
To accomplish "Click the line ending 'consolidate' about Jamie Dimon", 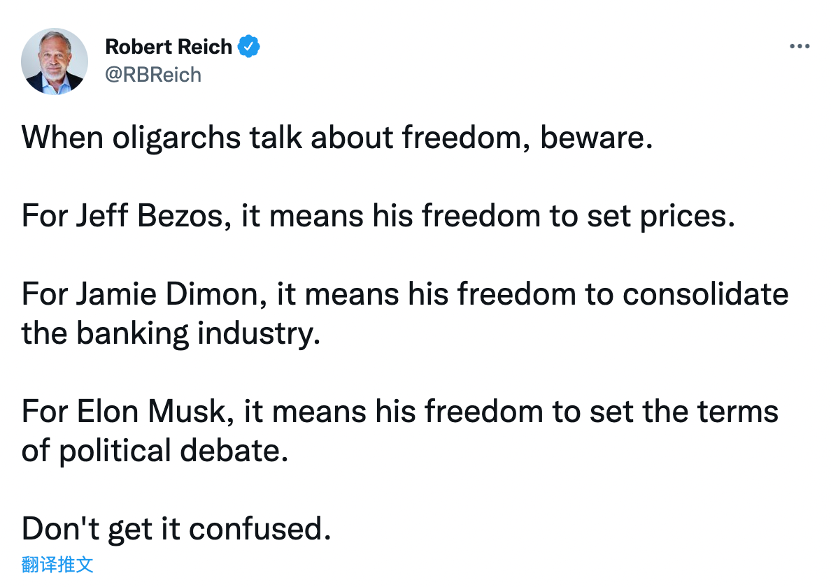I will (405, 295).
